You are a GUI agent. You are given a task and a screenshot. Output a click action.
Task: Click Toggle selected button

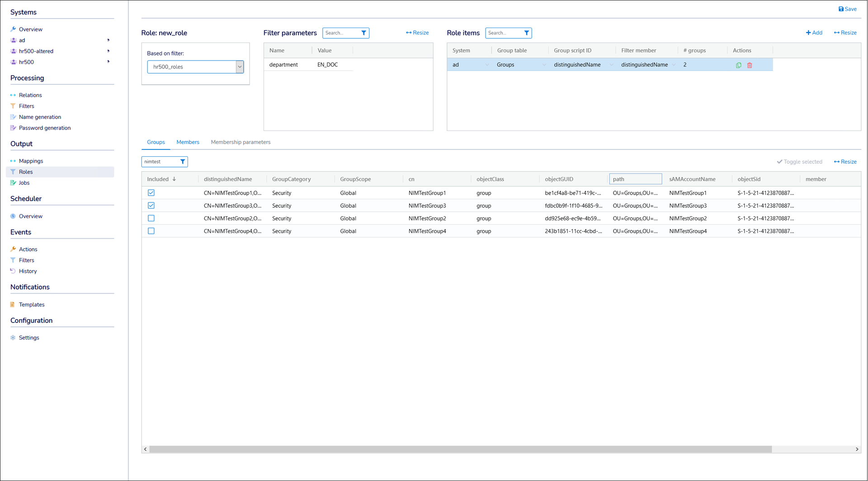pyautogui.click(x=799, y=162)
